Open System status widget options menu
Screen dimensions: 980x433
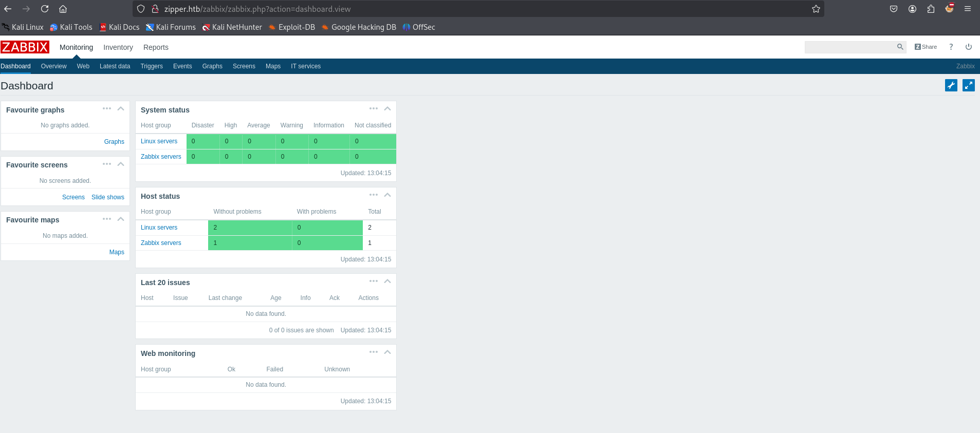[374, 108]
